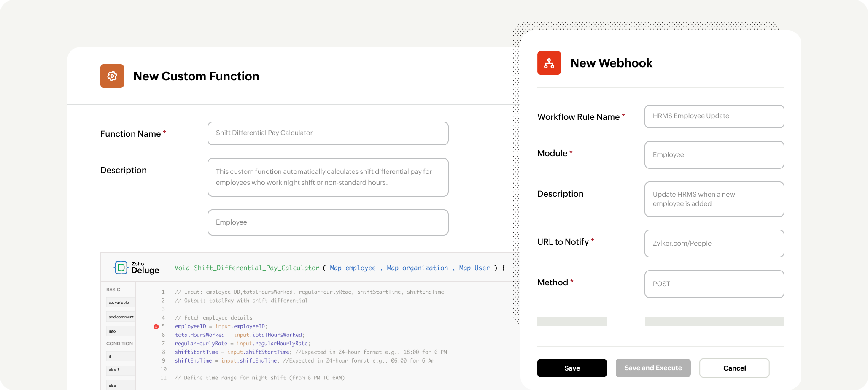Click the New Custom Function gear icon

(x=112, y=76)
